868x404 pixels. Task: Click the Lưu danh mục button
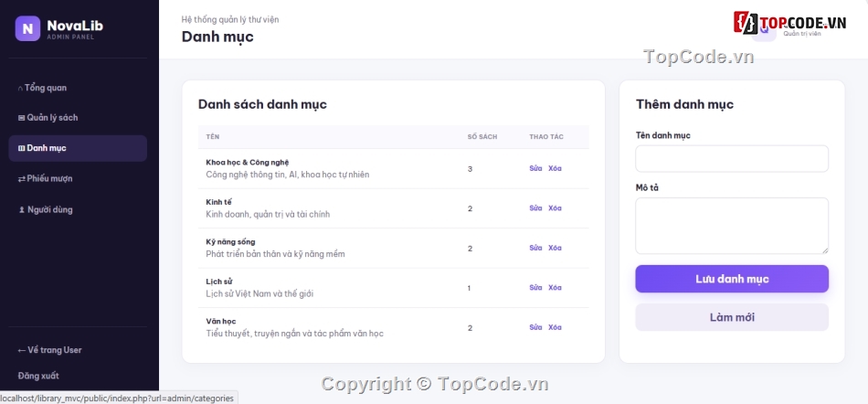[x=732, y=279]
